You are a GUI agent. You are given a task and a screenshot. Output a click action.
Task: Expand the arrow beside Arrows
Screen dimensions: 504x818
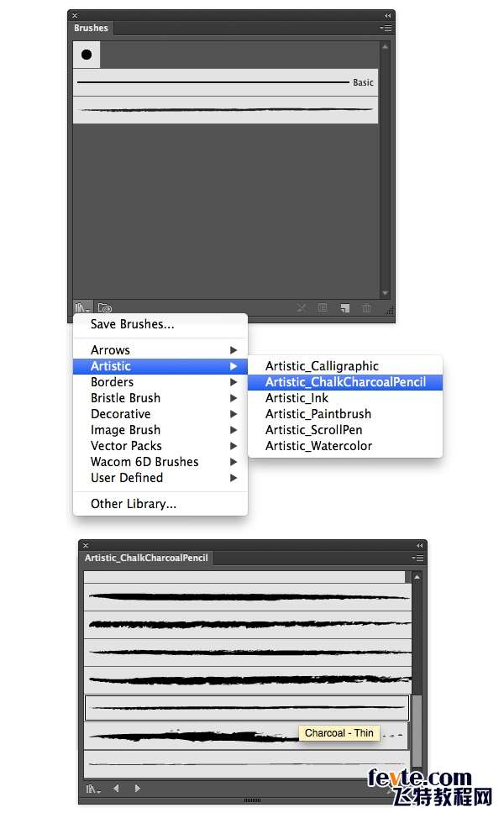[234, 350]
